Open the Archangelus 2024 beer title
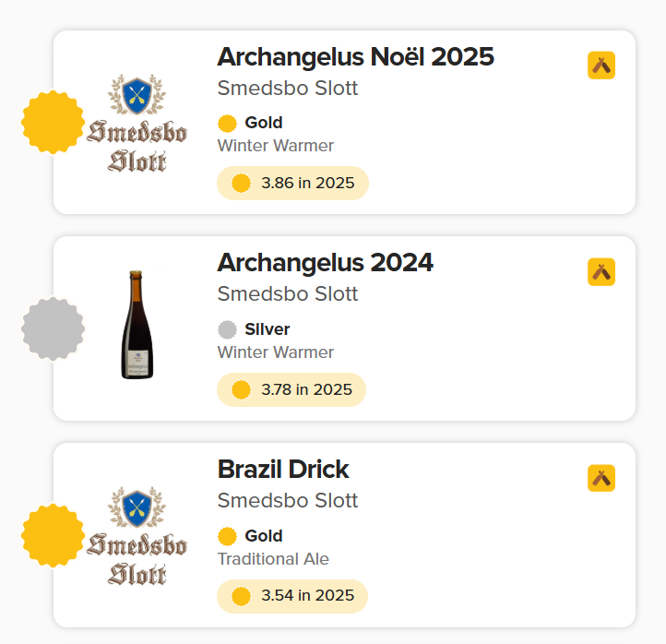 pos(325,263)
